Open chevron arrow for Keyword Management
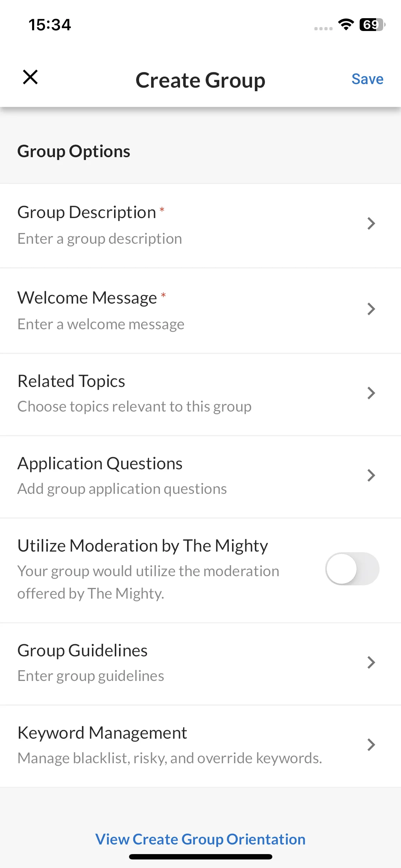 pos(371,745)
